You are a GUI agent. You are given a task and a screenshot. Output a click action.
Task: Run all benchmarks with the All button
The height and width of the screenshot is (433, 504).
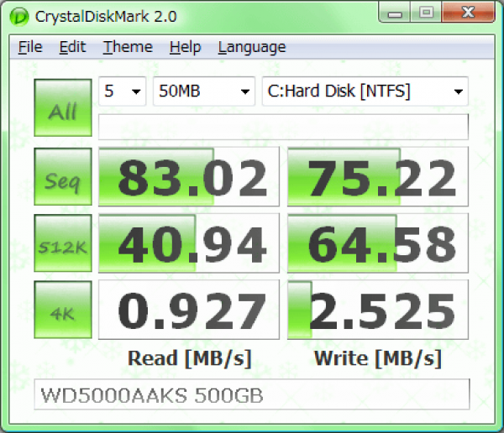pos(63,107)
